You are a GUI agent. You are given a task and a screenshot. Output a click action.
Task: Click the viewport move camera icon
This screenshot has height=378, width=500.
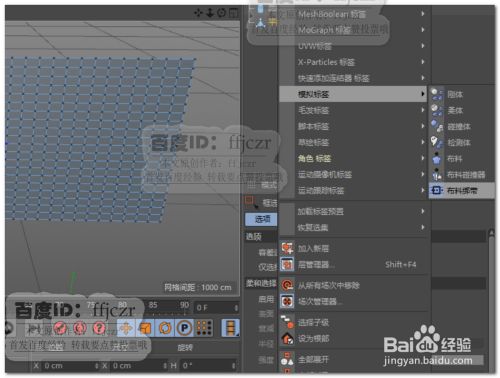click(199, 13)
